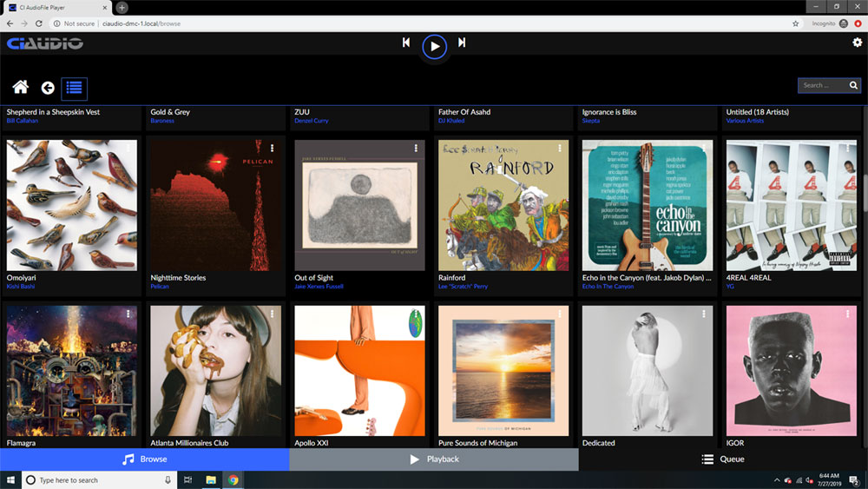Open options menu on Nighttime Stories album

click(272, 148)
